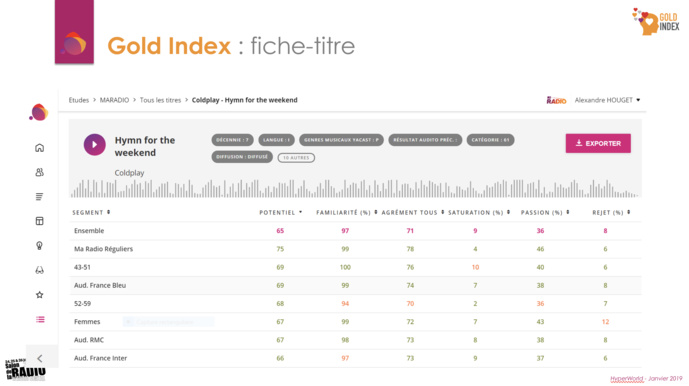Screen dimensions: 689x386
Task: Click the Catégorie tag
Action: [490, 140]
